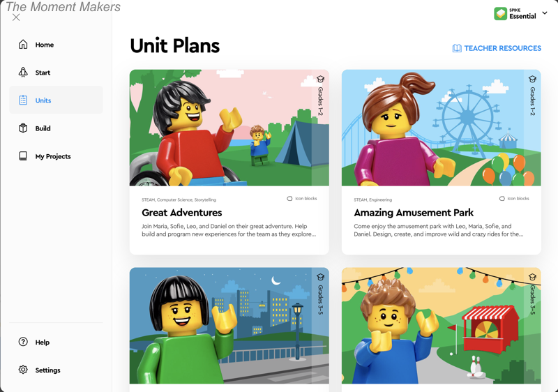Open the carnival booth Grades 3-5 unit thumbnail
The width and height of the screenshot is (558, 392).
click(x=442, y=326)
